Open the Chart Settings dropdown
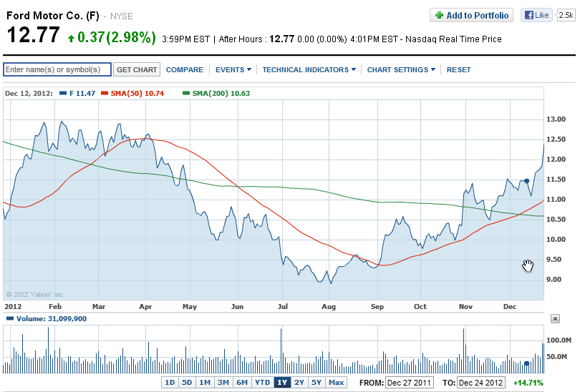Image resolution: width=580 pixels, height=392 pixels. [401, 70]
